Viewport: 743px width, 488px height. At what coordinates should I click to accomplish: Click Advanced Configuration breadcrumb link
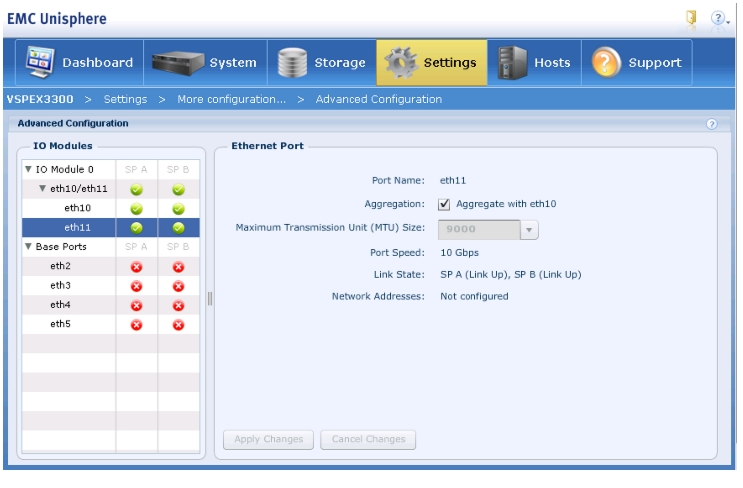[x=379, y=99]
